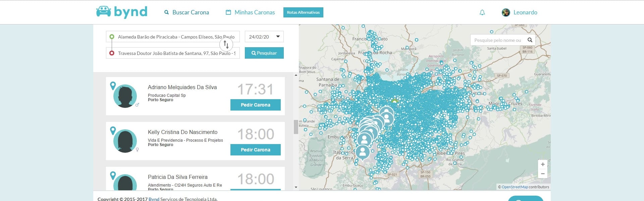Open the notifications bell
This screenshot has height=201, width=644.
(482, 12)
